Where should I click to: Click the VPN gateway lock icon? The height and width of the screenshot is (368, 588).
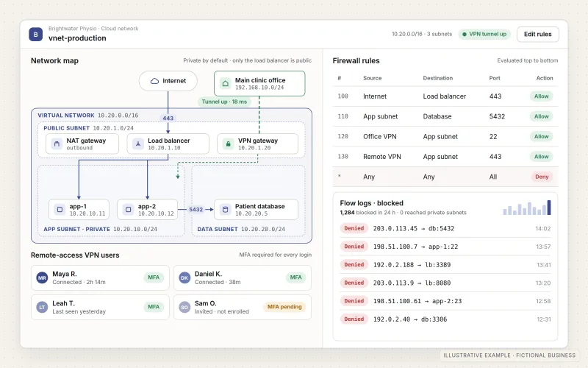pyautogui.click(x=228, y=144)
